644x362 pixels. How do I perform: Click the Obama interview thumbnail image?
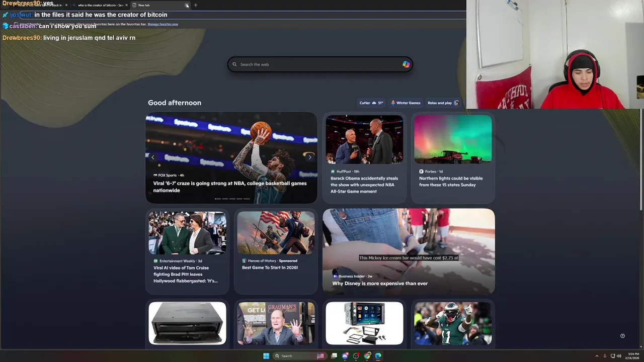364,139
